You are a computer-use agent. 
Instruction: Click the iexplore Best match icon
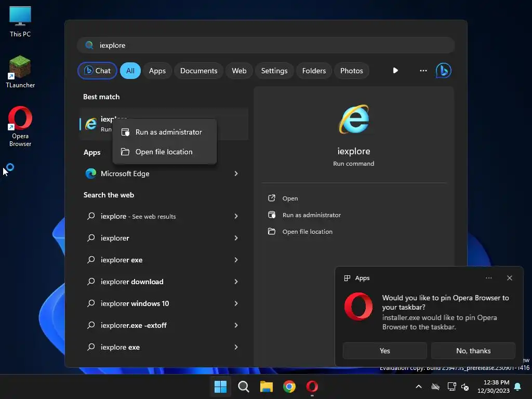coord(90,124)
